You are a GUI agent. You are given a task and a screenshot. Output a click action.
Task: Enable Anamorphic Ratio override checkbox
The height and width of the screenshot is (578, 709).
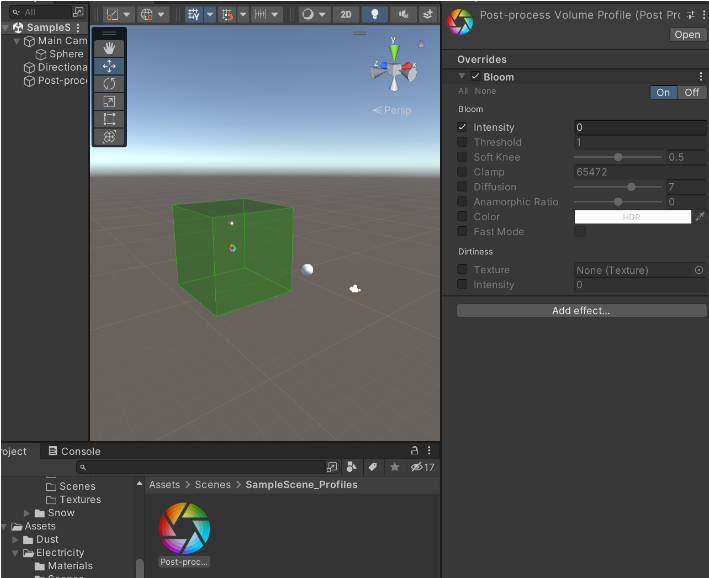click(462, 202)
